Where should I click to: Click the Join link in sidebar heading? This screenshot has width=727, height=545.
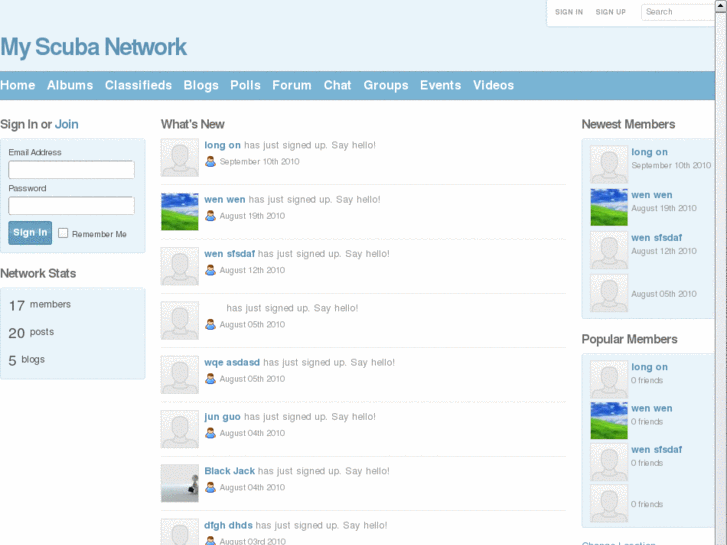67,124
